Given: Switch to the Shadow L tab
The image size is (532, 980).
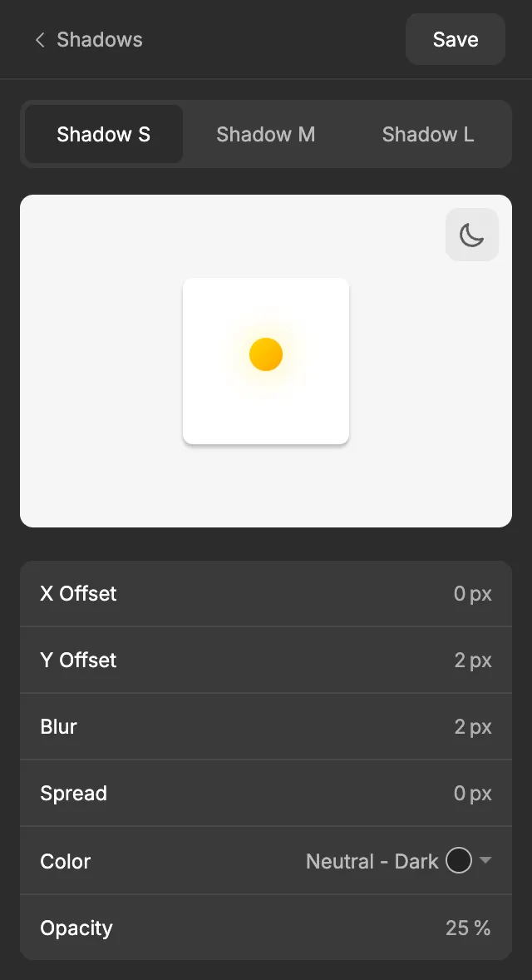Looking at the screenshot, I should pyautogui.click(x=428, y=135).
